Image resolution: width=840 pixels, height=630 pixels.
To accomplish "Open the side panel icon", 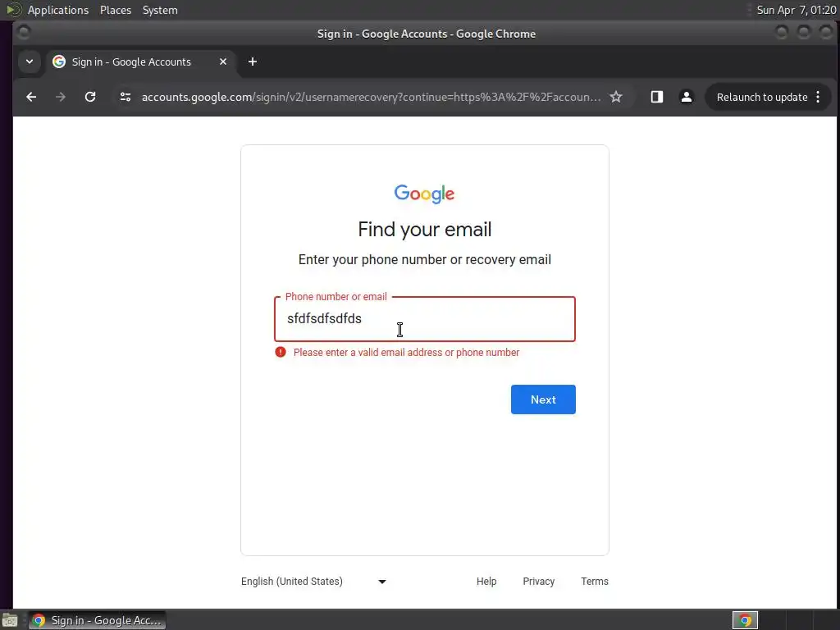I will [x=657, y=97].
